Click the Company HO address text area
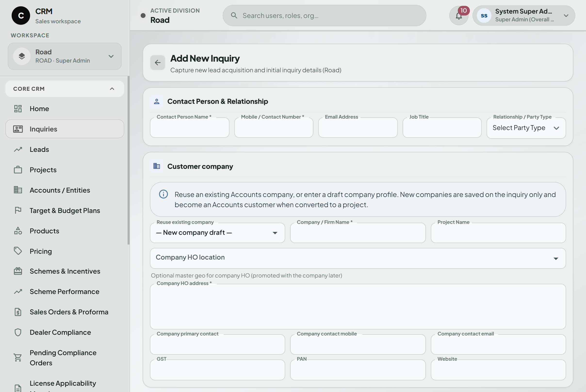Viewport: 586px width, 392px height. (x=358, y=307)
